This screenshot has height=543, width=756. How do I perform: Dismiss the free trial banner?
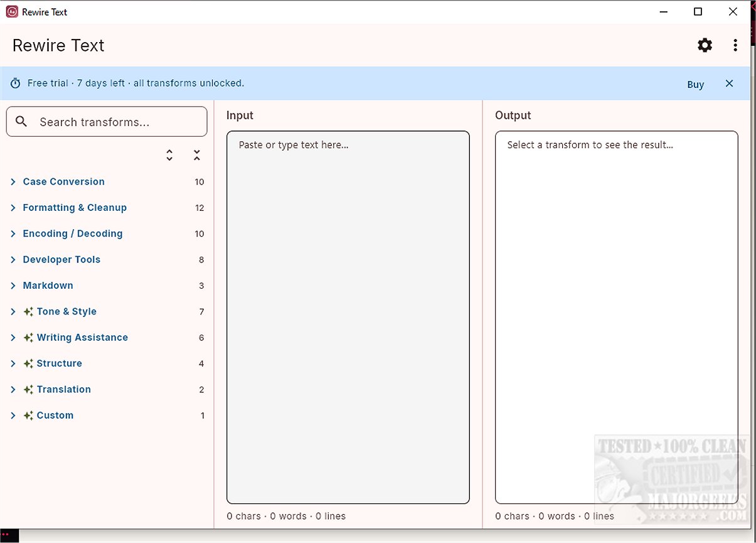coord(729,83)
